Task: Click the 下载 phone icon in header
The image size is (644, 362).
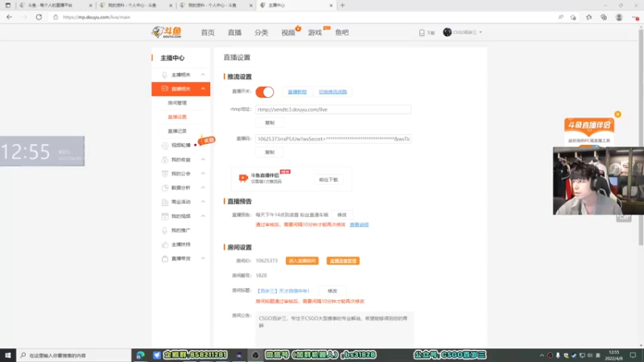Action: pyautogui.click(x=422, y=32)
